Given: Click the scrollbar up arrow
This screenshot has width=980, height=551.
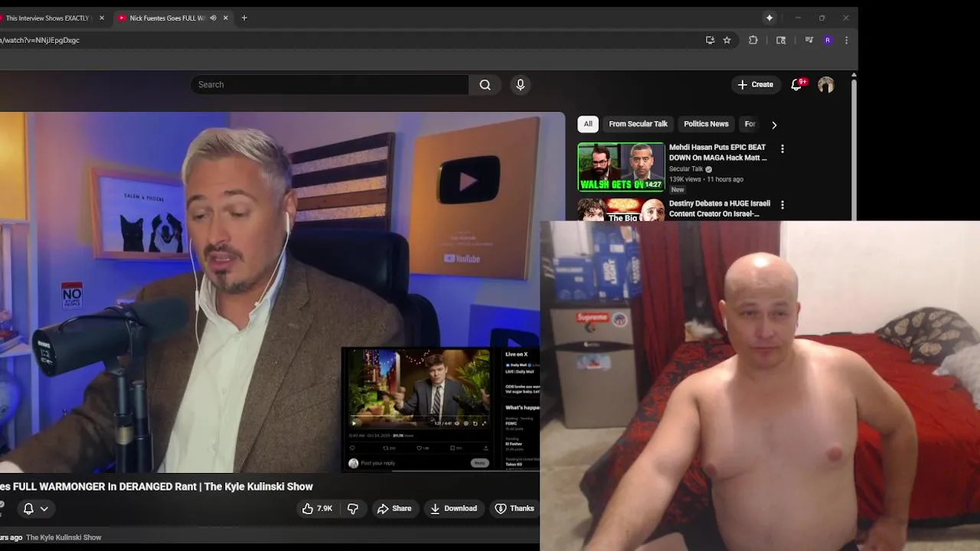Looking at the screenshot, I should click(854, 75).
